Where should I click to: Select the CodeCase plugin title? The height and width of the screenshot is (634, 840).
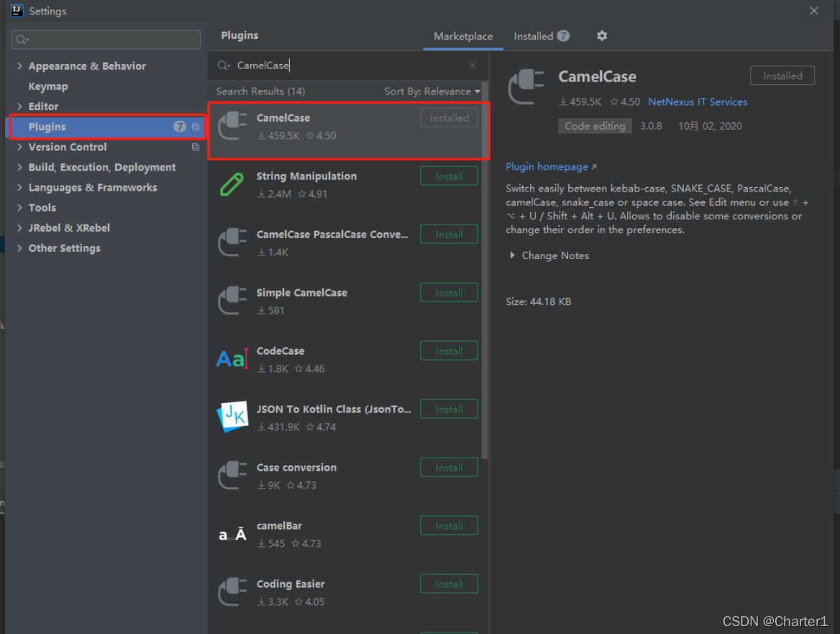pos(280,351)
